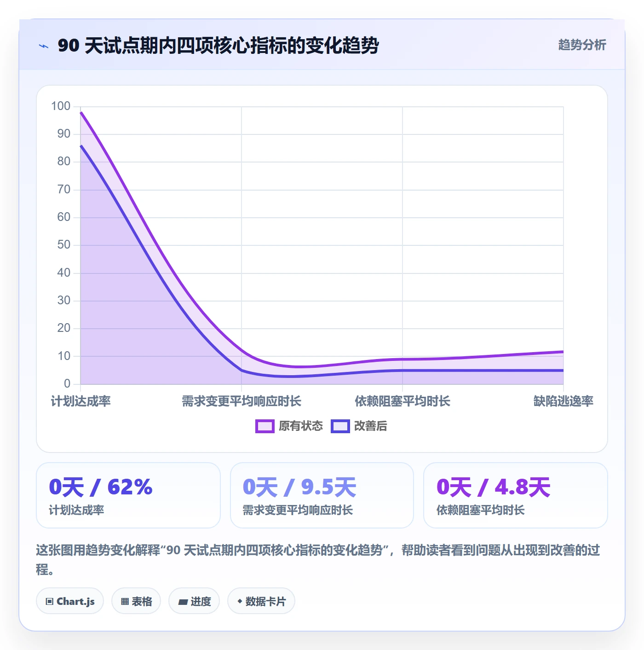644x650 pixels.
Task: Click the 缺陷逃逸率 x-axis label
Action: pos(563,401)
